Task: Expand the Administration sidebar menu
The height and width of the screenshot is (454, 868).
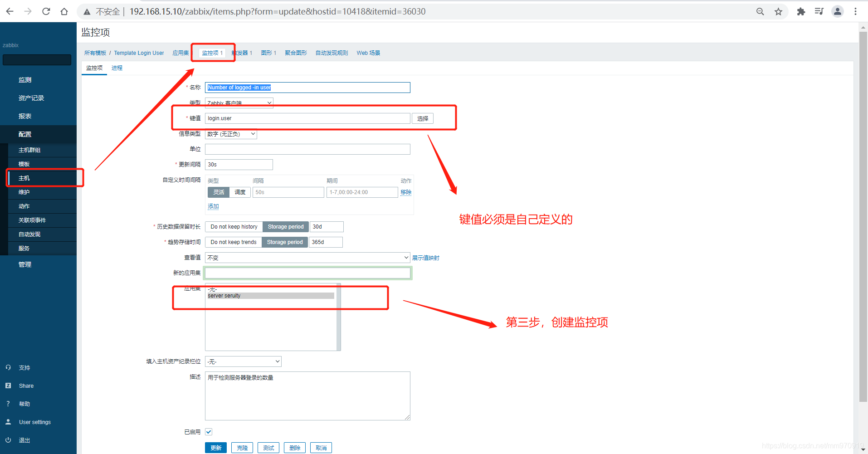Action: click(25, 264)
